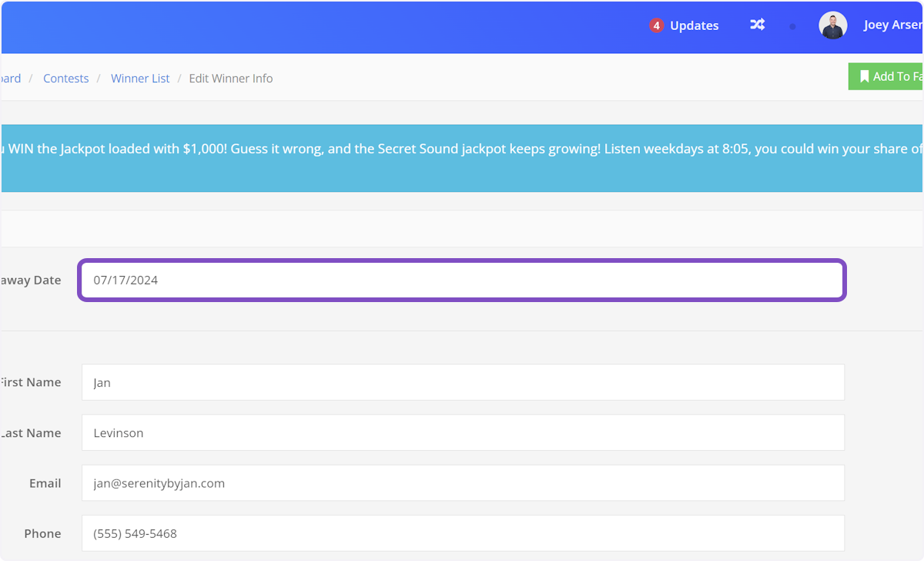This screenshot has height=561, width=924.
Task: Open Joey Arsen's profile avatar photo
Action: [833, 25]
